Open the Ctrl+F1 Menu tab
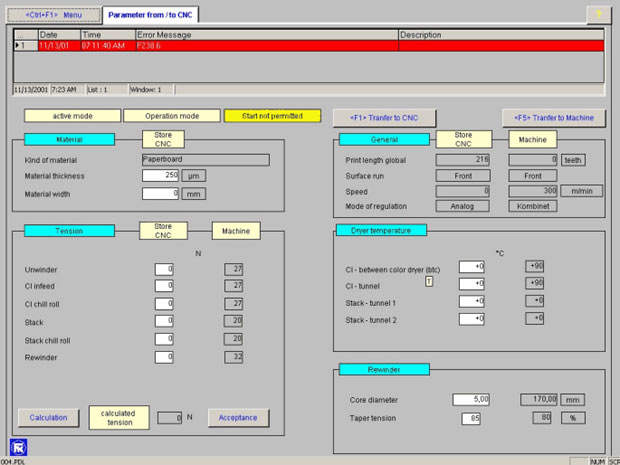Viewport: 620px width, 465px height. [54, 15]
